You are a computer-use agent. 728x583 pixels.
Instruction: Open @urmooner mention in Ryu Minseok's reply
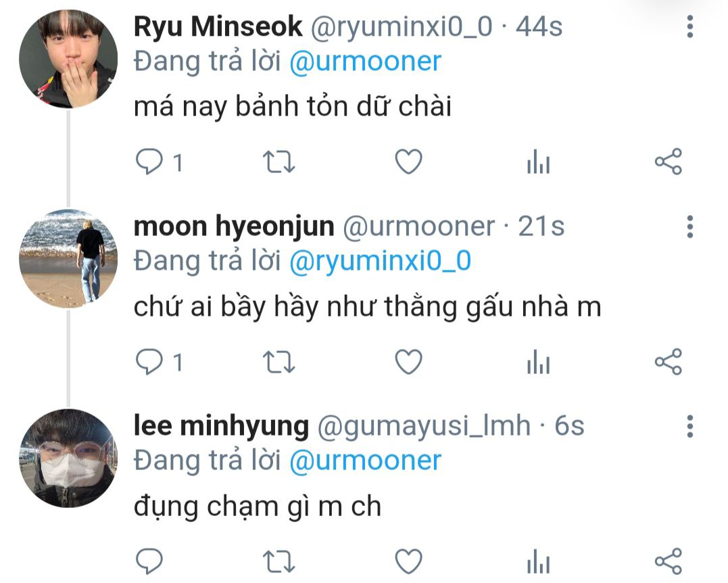coord(365,62)
